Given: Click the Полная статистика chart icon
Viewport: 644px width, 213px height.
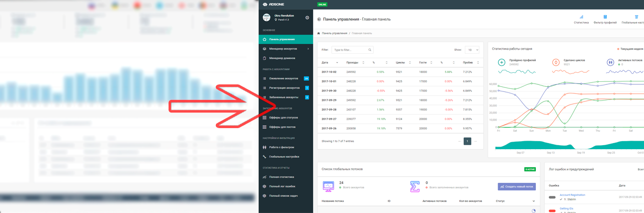Looking at the screenshot, I should [x=265, y=177].
